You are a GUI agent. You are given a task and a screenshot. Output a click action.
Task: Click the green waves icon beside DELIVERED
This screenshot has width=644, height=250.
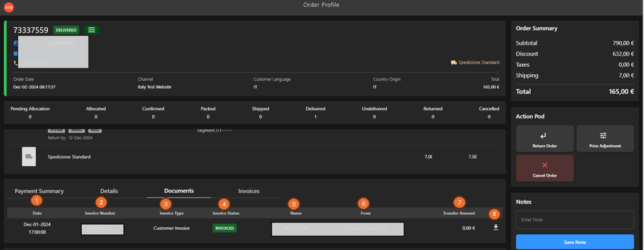click(92, 30)
